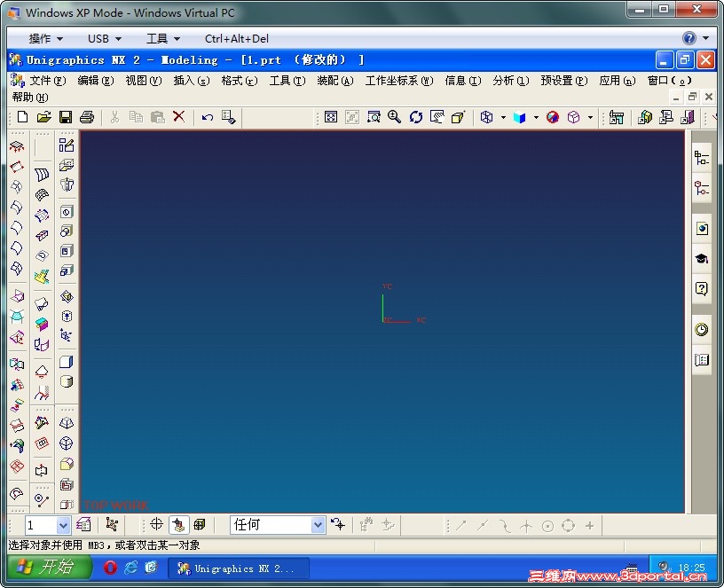Open the shaded display style dropdown arrow

tap(536, 117)
